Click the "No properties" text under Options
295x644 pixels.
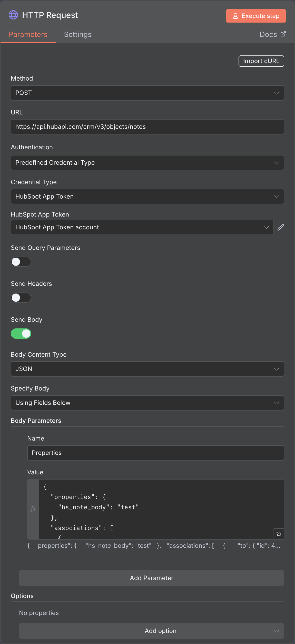(39, 613)
